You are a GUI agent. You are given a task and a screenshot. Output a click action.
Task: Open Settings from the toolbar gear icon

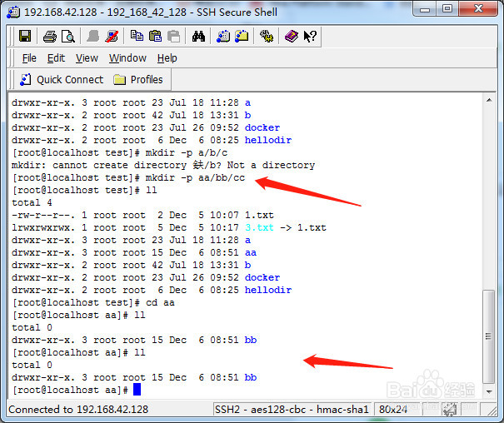(x=267, y=36)
